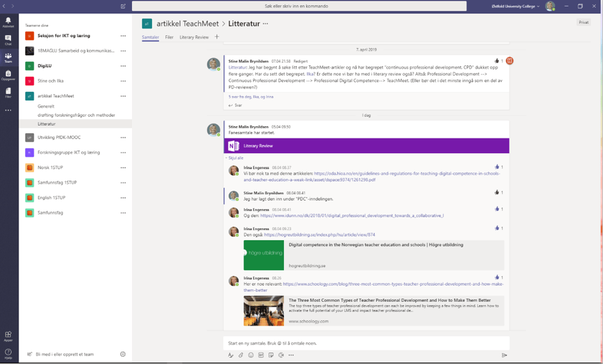The width and height of the screenshot is (603, 364).
Task: Switch to the Filer tab
Action: [x=169, y=37]
